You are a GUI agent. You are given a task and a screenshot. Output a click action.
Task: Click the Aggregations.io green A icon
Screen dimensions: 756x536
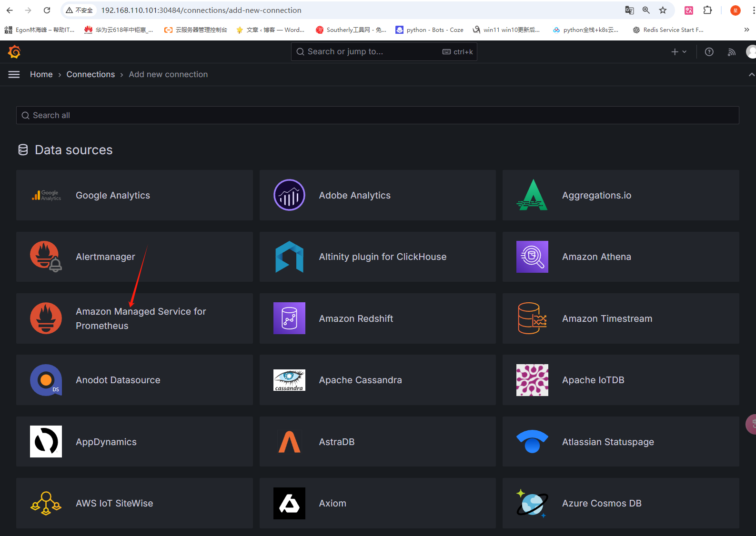[532, 195]
